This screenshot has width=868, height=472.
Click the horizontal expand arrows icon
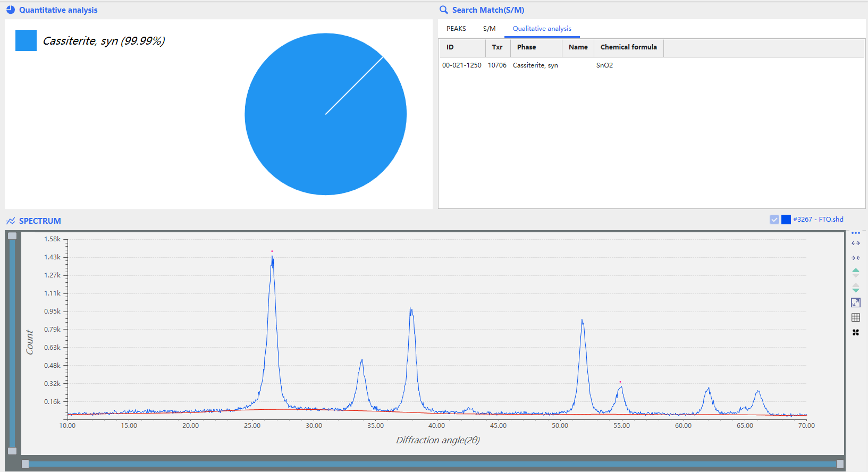[855, 243]
